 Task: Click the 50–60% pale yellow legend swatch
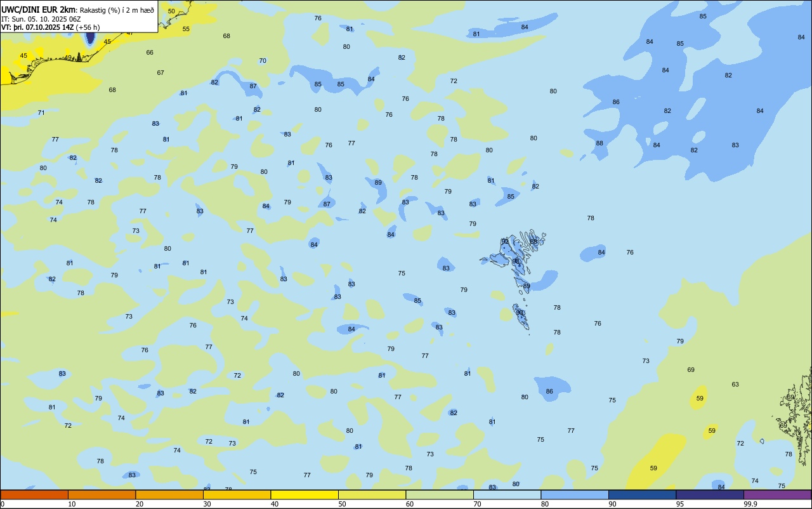372,494
